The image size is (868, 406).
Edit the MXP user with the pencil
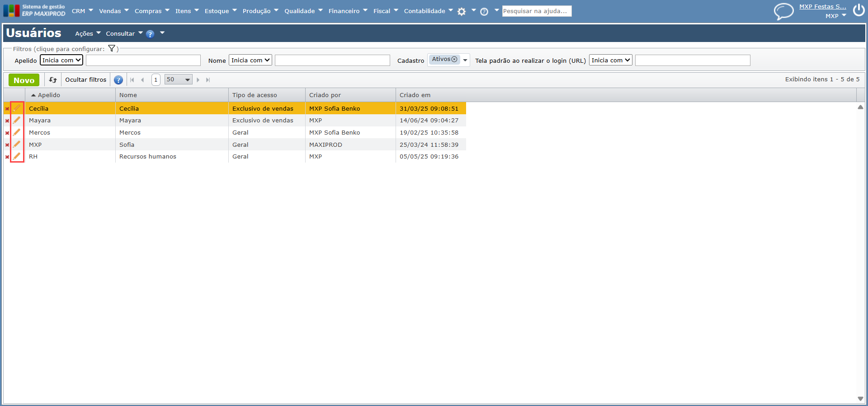[17, 145]
